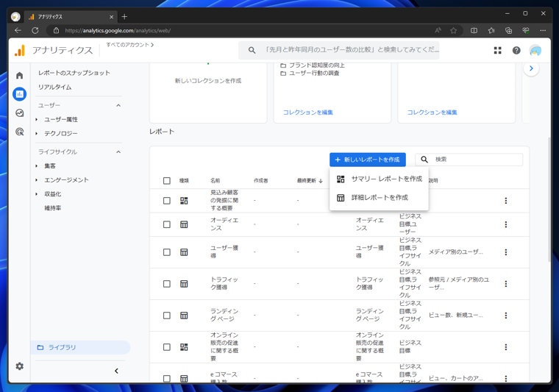Expand the ユーザー属性 tree item
The image size is (559, 392).
pyautogui.click(x=36, y=119)
